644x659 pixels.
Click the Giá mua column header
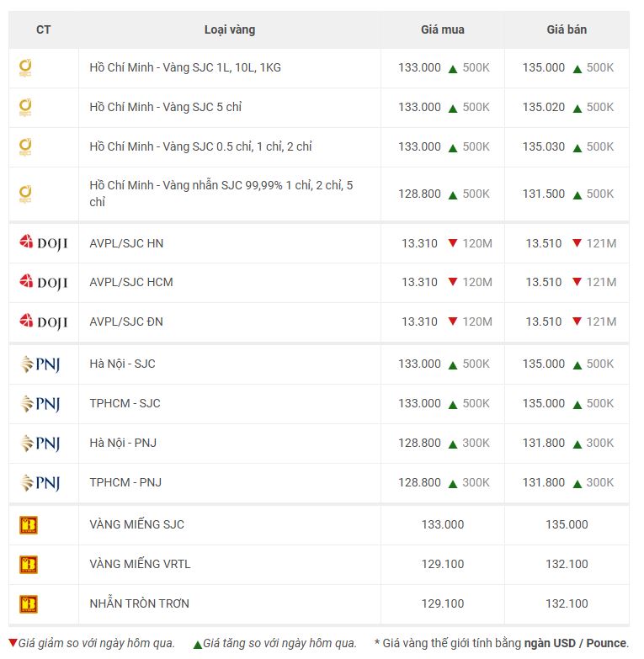click(x=443, y=29)
